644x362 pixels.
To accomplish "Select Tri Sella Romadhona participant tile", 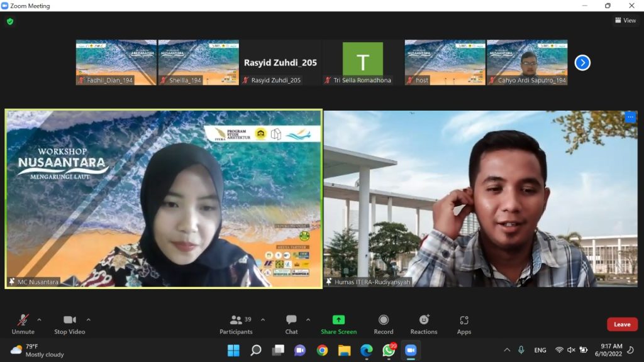I will [x=363, y=62].
